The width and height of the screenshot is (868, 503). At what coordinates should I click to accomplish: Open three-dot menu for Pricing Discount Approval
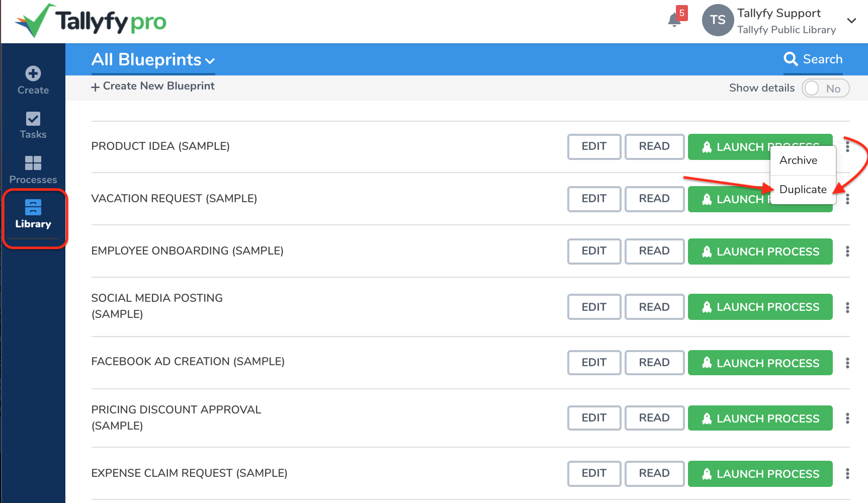847,418
